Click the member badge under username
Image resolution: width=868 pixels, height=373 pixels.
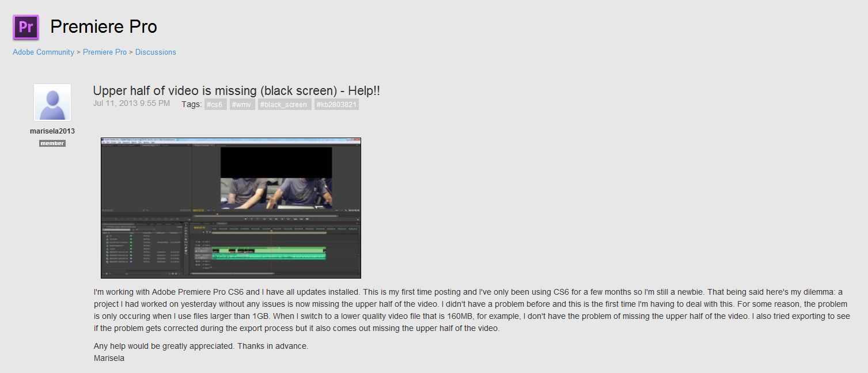pos(52,143)
